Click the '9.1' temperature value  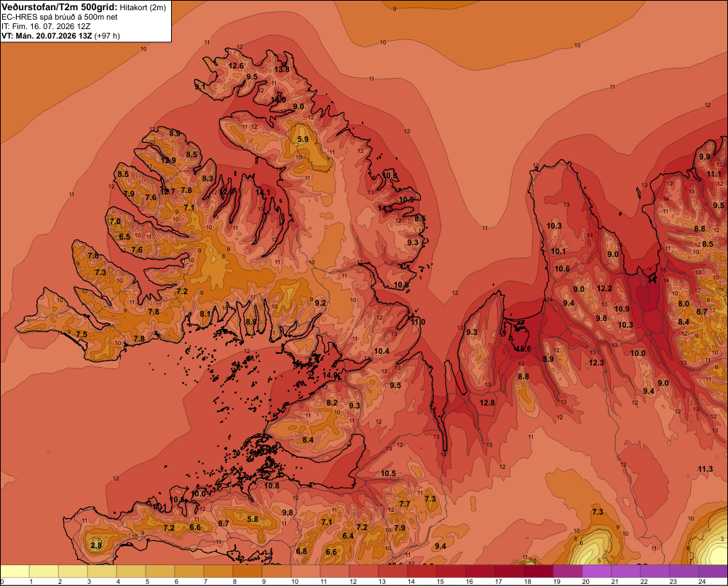(x=199, y=87)
